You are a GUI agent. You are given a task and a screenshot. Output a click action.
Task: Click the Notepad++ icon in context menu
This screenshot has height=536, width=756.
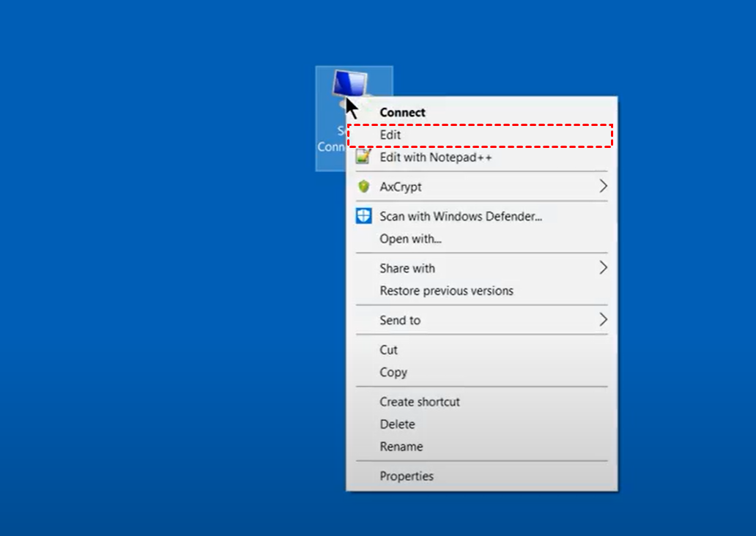[x=363, y=157]
